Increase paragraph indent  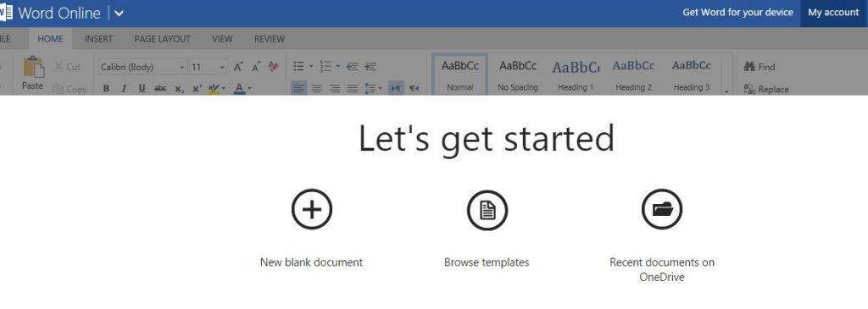pos(370,67)
